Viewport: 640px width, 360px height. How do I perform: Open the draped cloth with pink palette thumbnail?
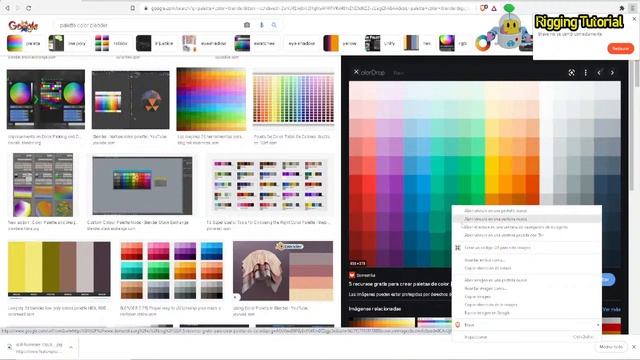point(283,271)
